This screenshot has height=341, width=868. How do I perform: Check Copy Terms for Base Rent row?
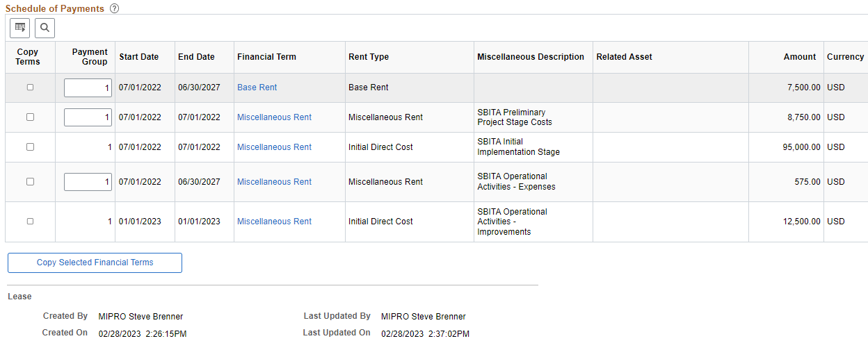coord(30,88)
